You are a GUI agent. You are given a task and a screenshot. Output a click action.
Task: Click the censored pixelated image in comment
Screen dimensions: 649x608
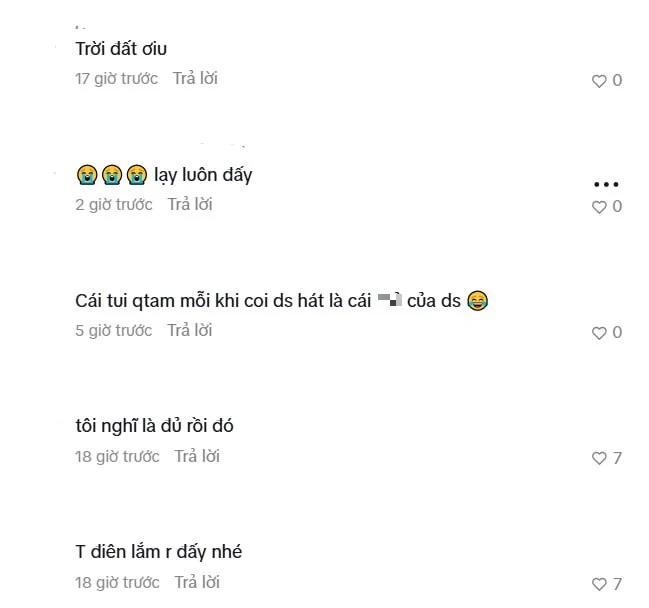point(389,299)
